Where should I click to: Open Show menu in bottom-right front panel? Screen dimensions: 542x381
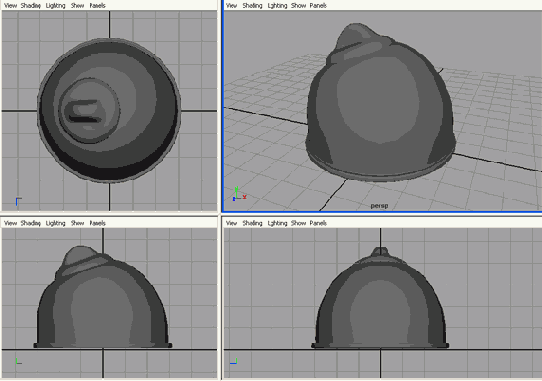[x=298, y=223]
